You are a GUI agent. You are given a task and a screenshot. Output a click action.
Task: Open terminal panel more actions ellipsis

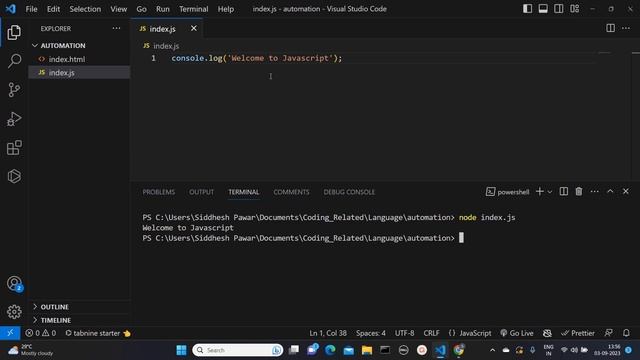pos(595,191)
